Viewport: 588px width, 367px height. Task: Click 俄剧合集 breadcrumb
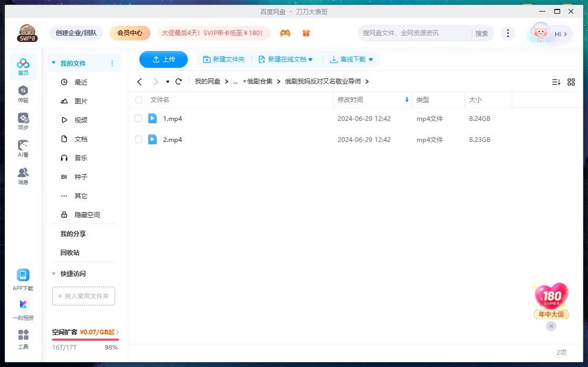pyautogui.click(x=258, y=81)
